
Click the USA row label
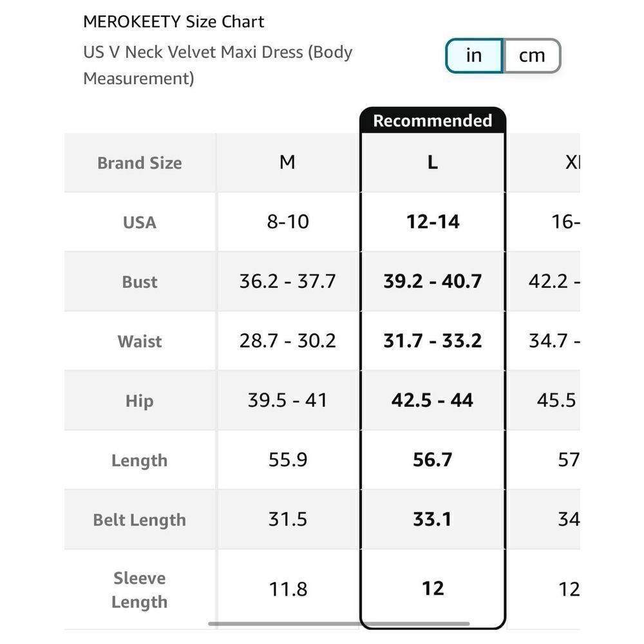(140, 223)
